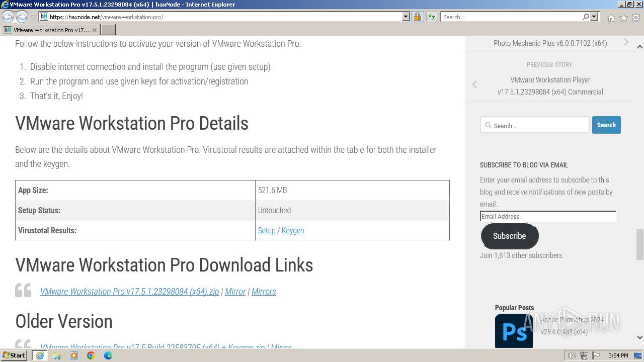
Task: Open the media player taskbar icon
Action: tap(74, 355)
